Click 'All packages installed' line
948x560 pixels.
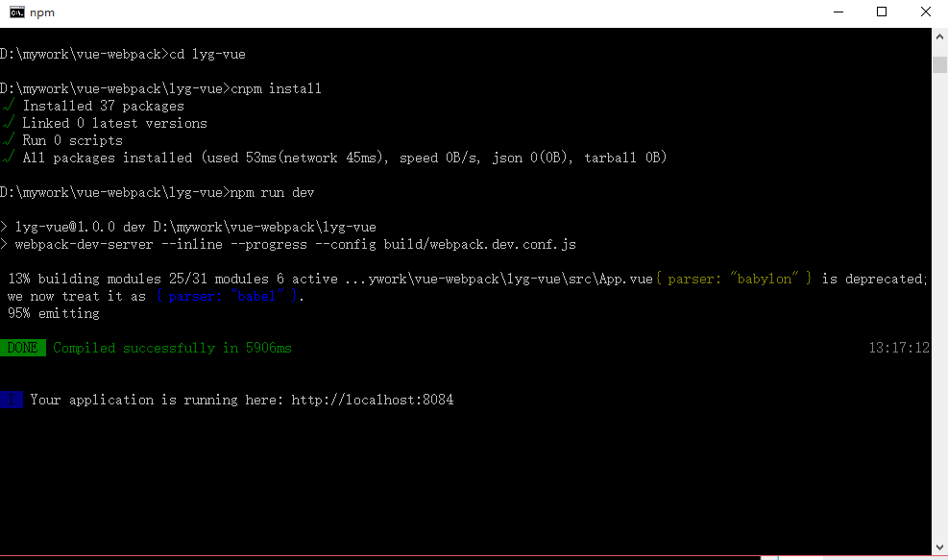point(345,158)
